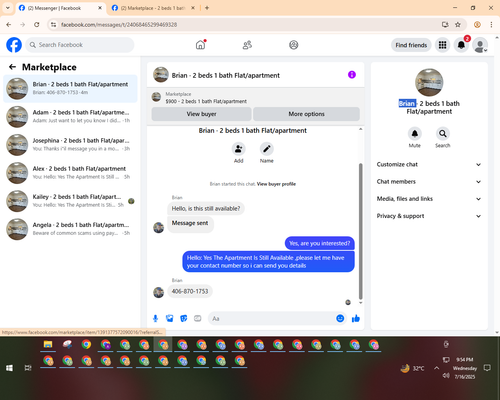Open Josephina conversation in chat list
500x400 pixels.
pos(70,145)
